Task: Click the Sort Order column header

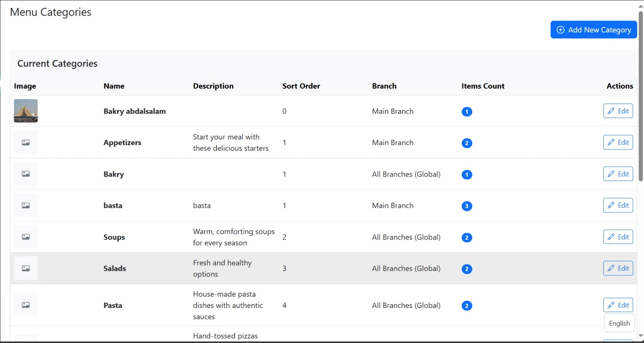Action: (x=301, y=86)
